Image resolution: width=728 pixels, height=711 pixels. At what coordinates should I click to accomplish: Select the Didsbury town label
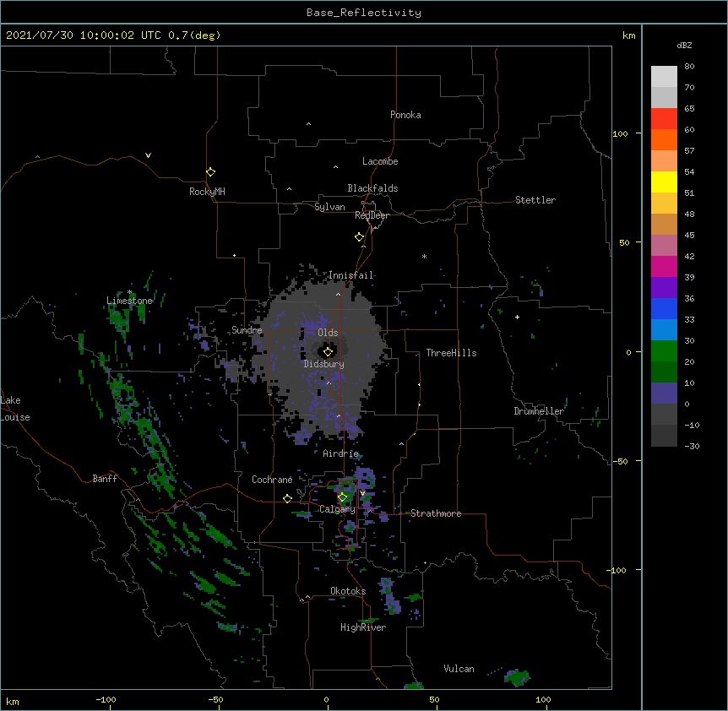coord(324,364)
